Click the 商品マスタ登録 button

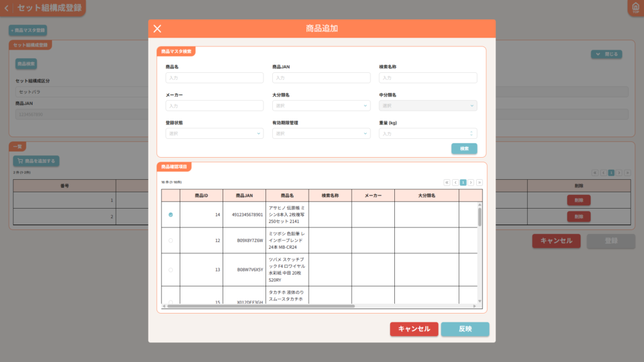point(28,30)
